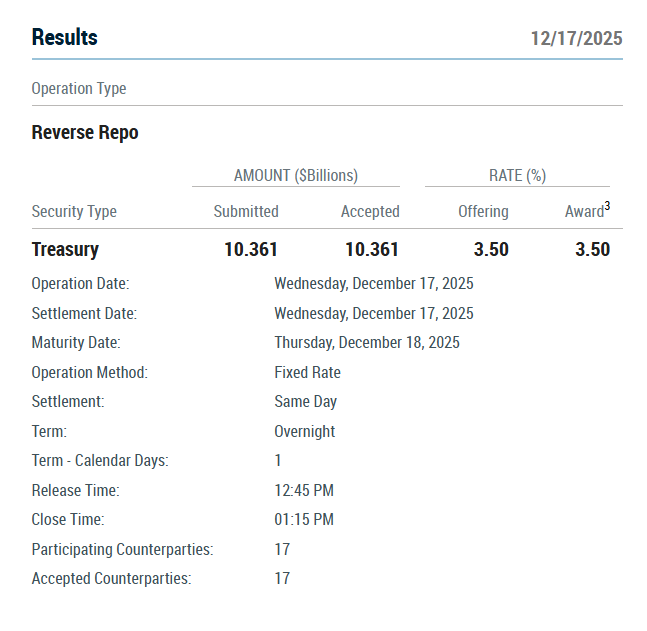
Task: Click the Maturity Date label
Action: [x=76, y=343]
